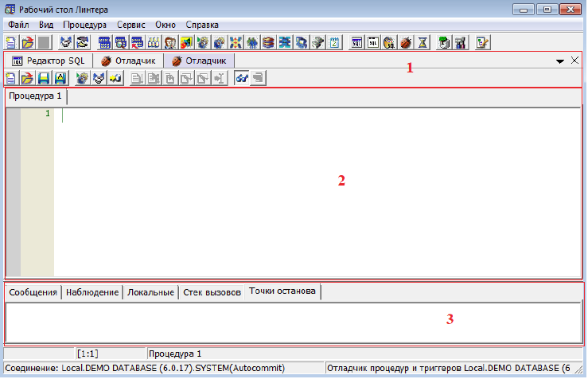
Task: Click the hourglass icon in main toolbar
Action: (423, 42)
